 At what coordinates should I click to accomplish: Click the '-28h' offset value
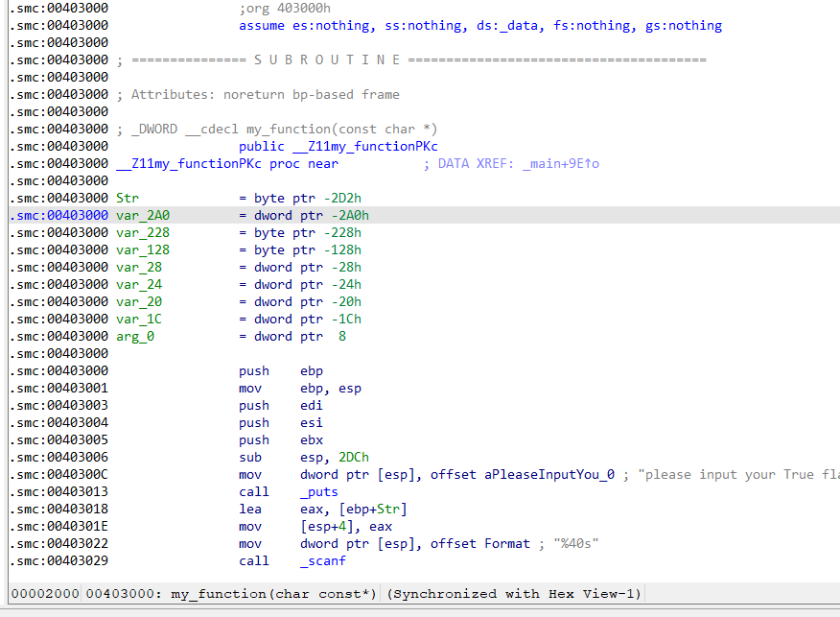(x=346, y=267)
